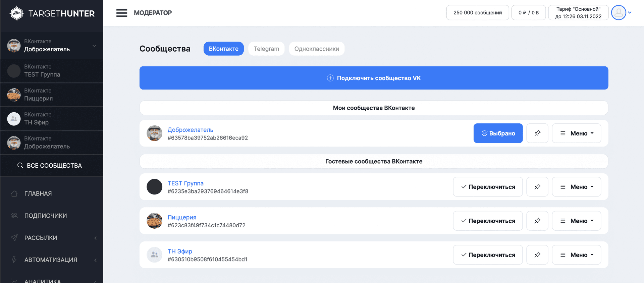Switch to Пиццерия community
This screenshot has width=644, height=283.
click(488, 221)
